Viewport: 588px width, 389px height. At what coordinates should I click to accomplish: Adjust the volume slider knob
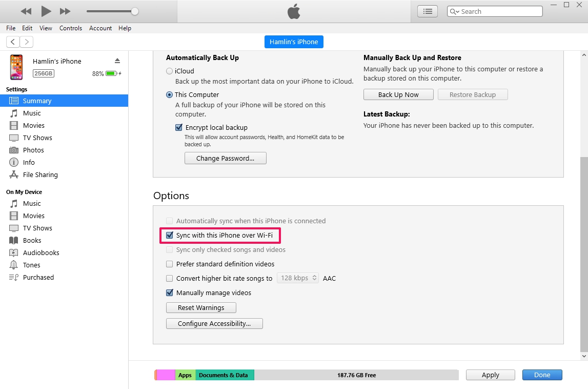pyautogui.click(x=135, y=11)
